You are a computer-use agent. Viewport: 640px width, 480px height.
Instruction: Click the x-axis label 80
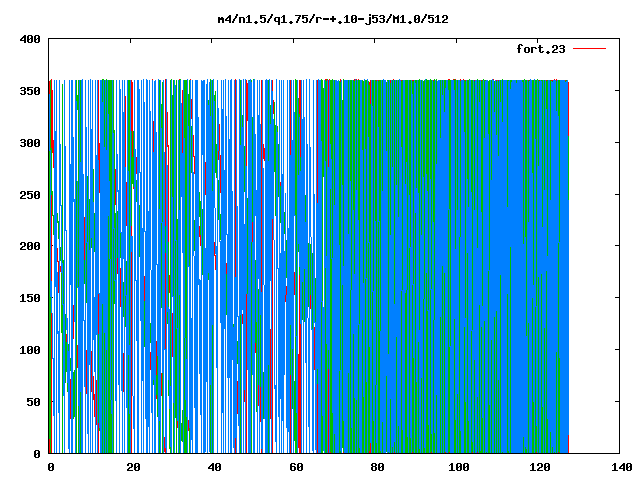point(378,467)
